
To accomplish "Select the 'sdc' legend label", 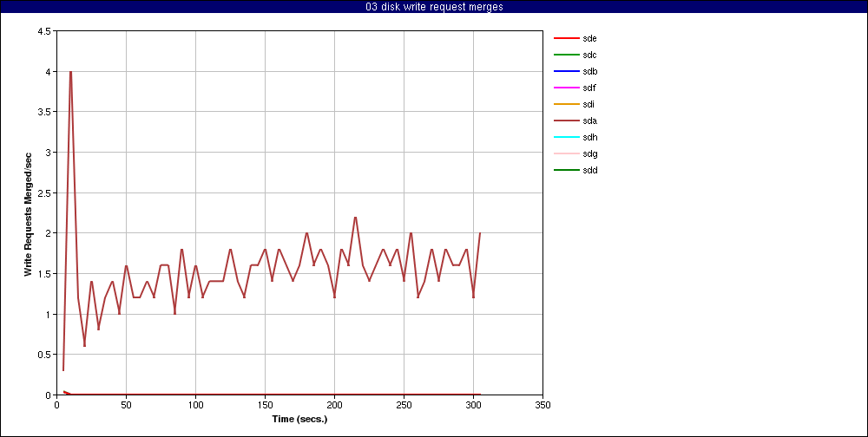I will 589,55.
